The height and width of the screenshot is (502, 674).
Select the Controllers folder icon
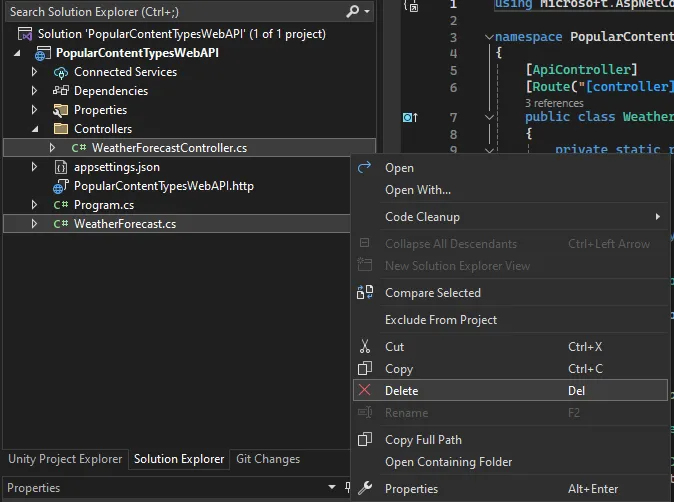pyautogui.click(x=61, y=129)
